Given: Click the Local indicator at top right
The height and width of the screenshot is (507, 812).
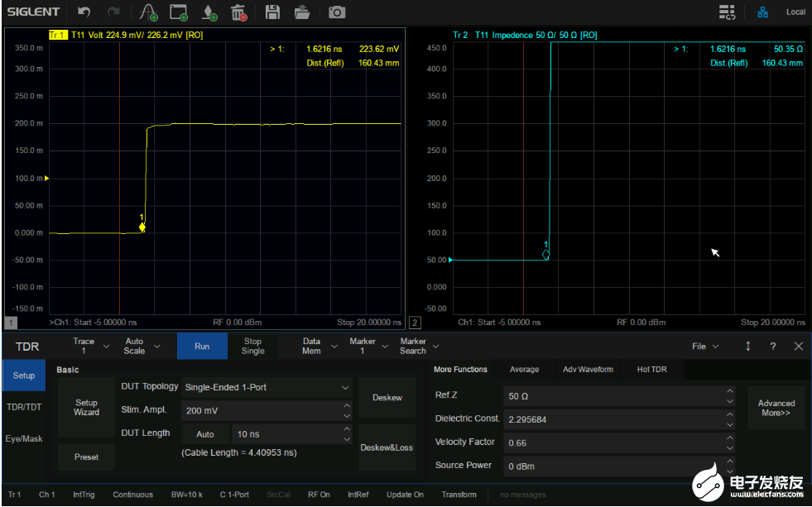Looking at the screenshot, I should [x=795, y=12].
